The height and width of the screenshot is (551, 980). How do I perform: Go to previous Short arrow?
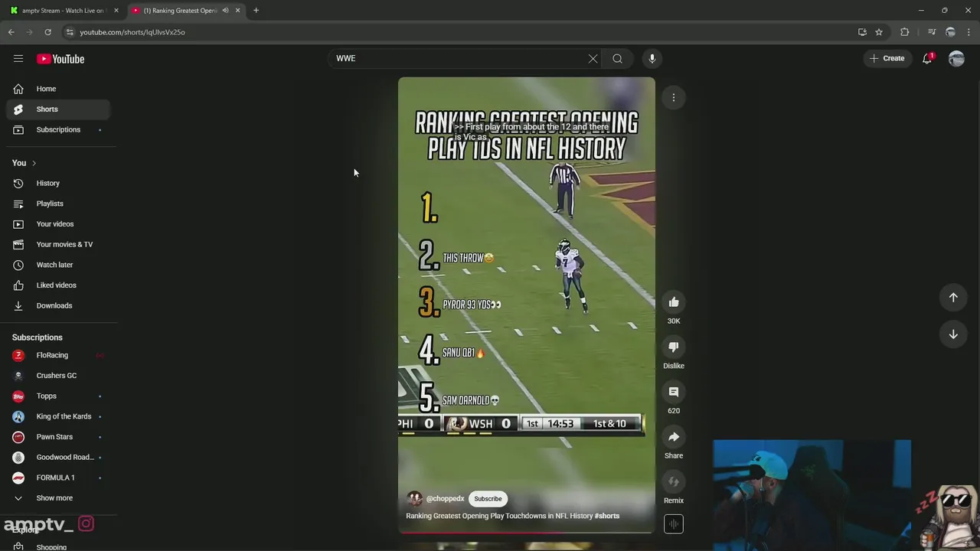(x=953, y=297)
